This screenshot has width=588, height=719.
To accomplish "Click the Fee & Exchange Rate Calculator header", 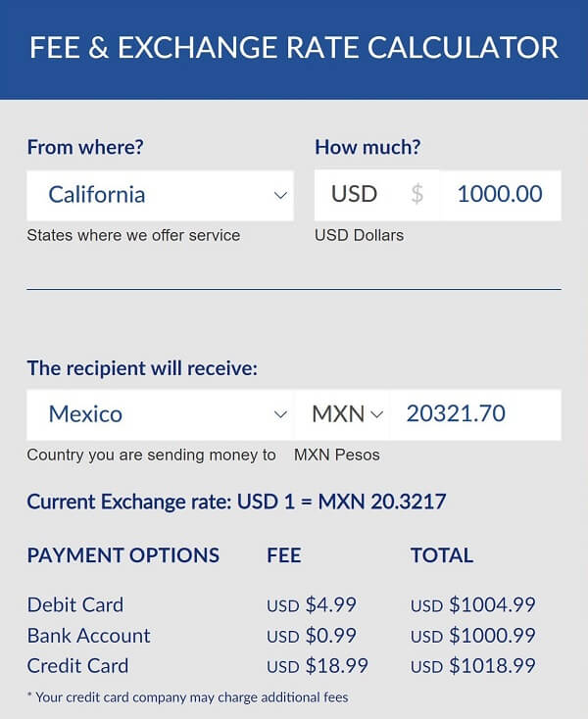I will point(294,47).
